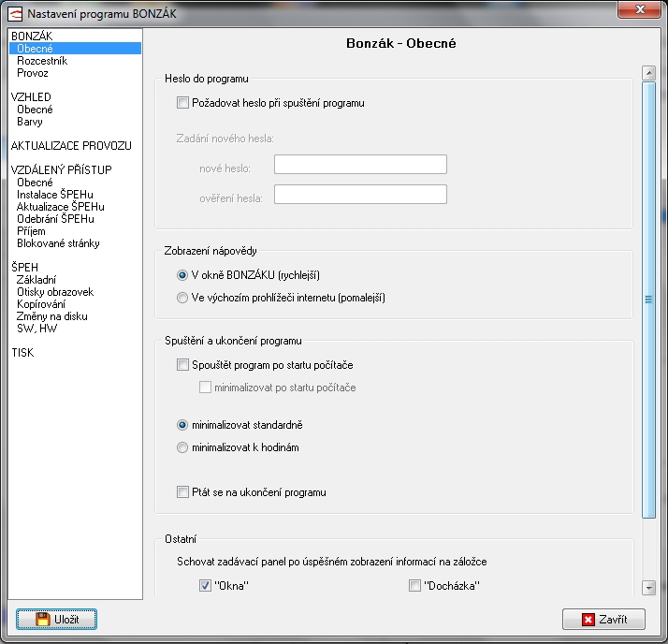Open Základní under ŠPEH

[x=36, y=280]
